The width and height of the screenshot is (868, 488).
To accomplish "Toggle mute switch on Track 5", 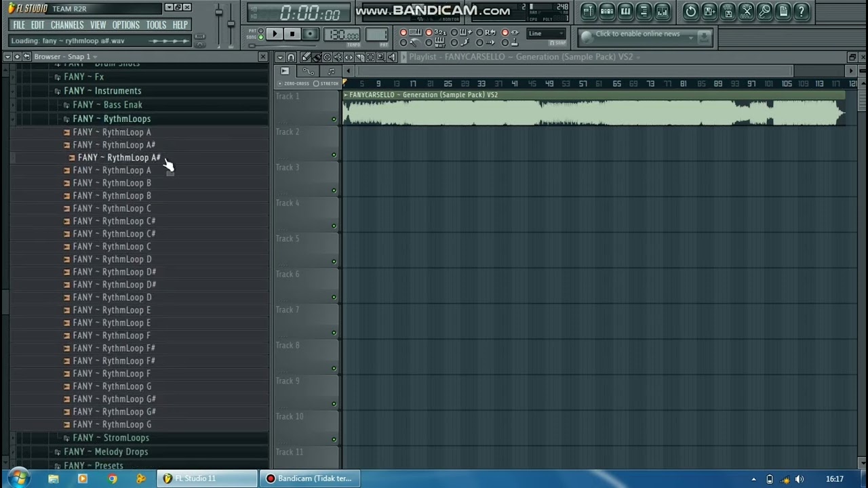I will point(334,262).
